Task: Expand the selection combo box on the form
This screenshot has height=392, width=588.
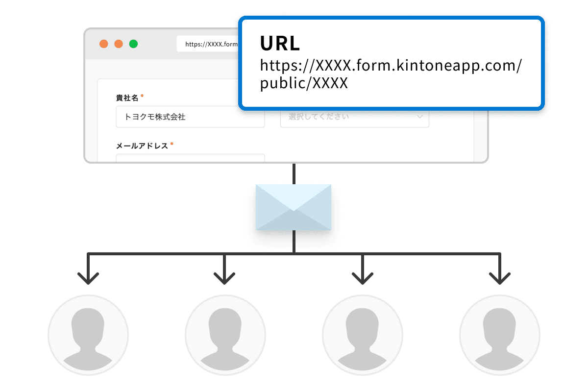Action: tap(354, 116)
